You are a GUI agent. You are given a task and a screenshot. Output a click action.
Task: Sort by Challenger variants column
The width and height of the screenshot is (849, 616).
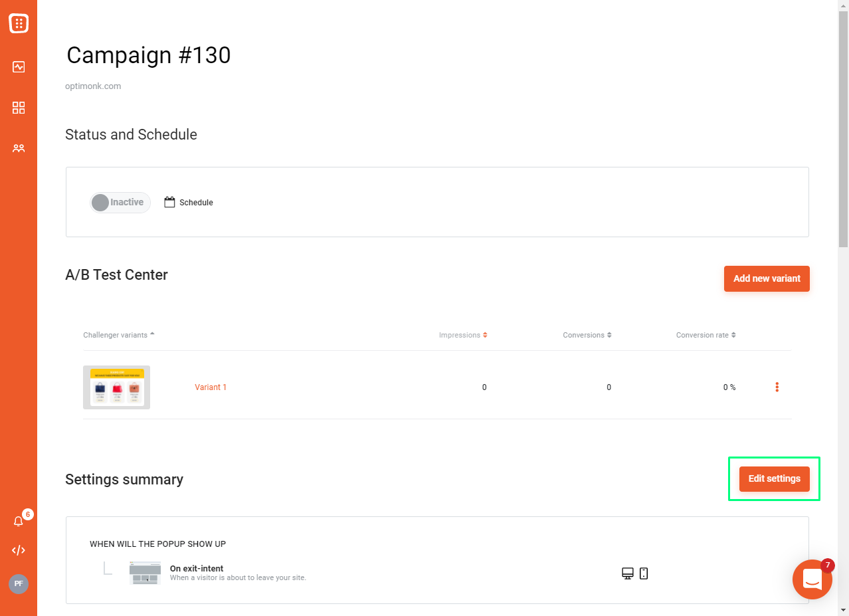tap(119, 335)
